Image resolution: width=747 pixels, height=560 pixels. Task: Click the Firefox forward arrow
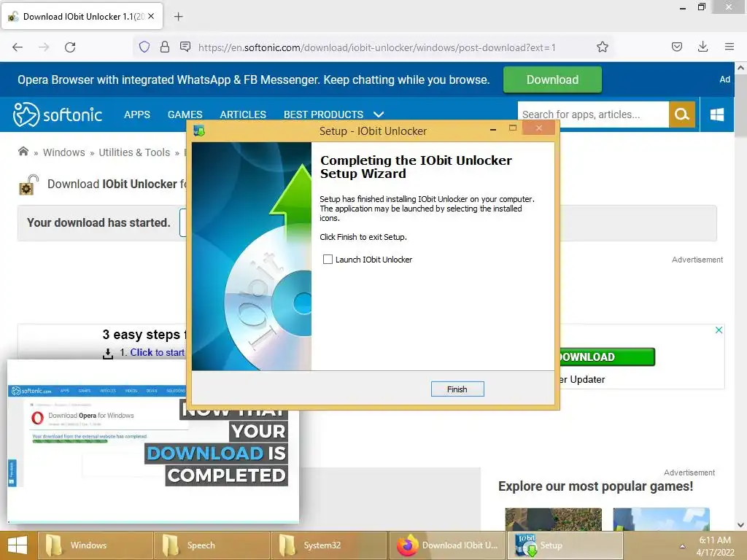44,47
